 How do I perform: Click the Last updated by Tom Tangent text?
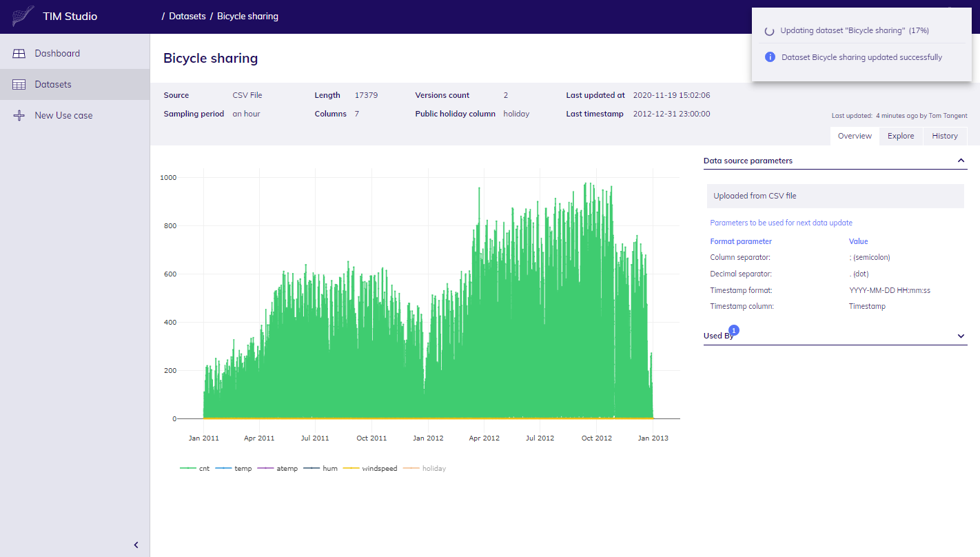pos(899,116)
